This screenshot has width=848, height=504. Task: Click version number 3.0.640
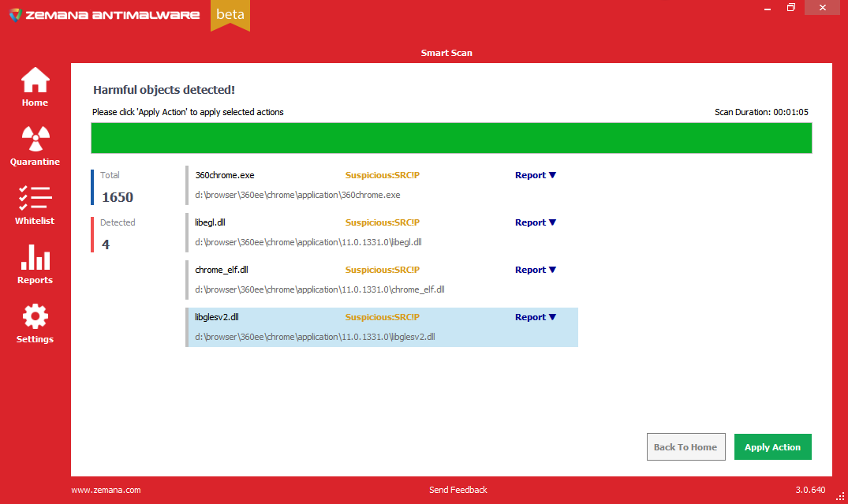tap(810, 490)
